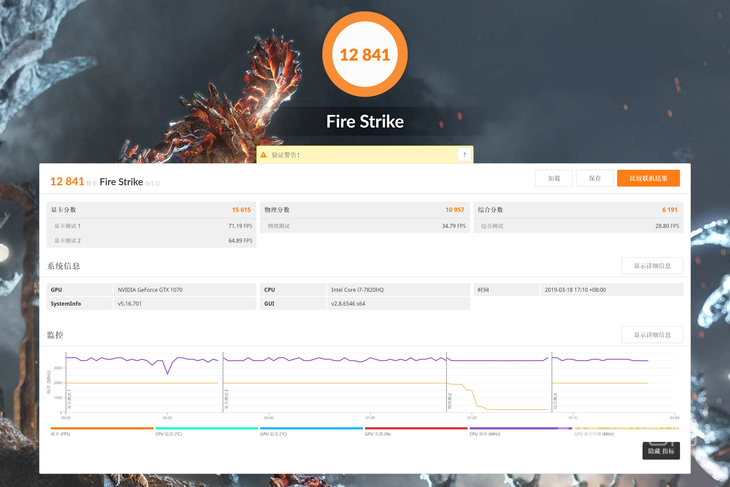The height and width of the screenshot is (487, 730).
Task: Click the 显卡测试 1 row label
Action: pyautogui.click(x=68, y=226)
